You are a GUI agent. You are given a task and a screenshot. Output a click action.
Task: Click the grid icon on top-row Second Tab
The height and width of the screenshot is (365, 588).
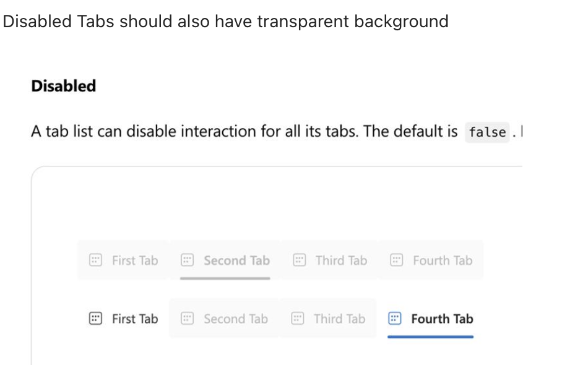pyautogui.click(x=187, y=260)
